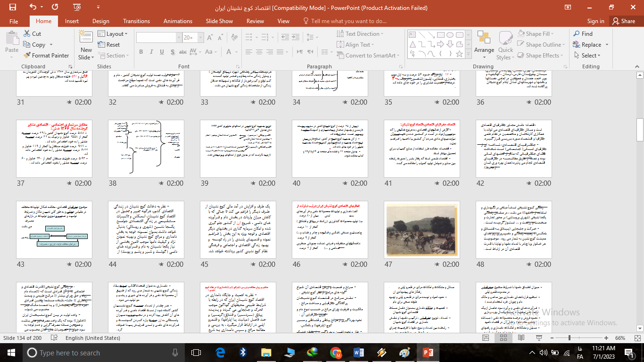The width and height of the screenshot is (644, 362).
Task: Toggle Slide Sorter view button
Action: pos(503,338)
